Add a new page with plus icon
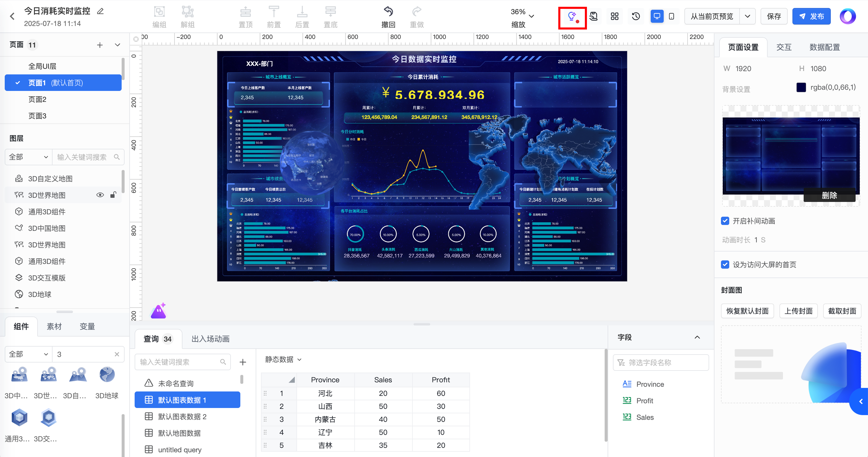This screenshot has width=868, height=457. point(100,45)
